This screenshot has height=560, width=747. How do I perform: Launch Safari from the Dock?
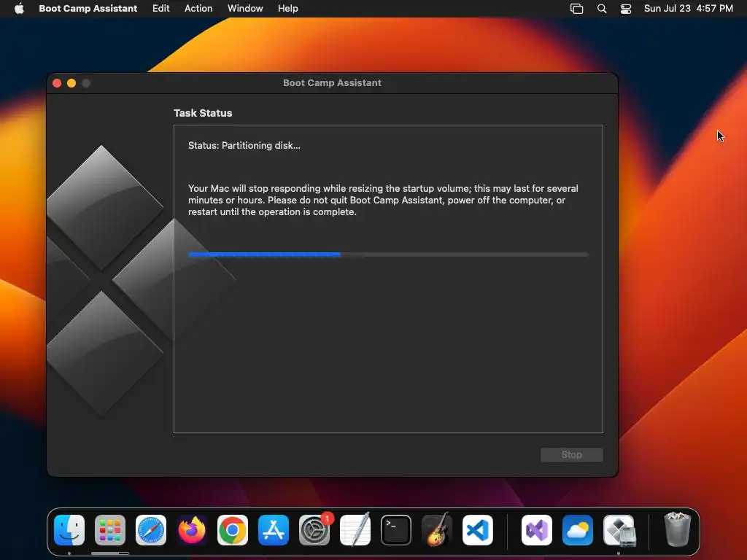151,530
